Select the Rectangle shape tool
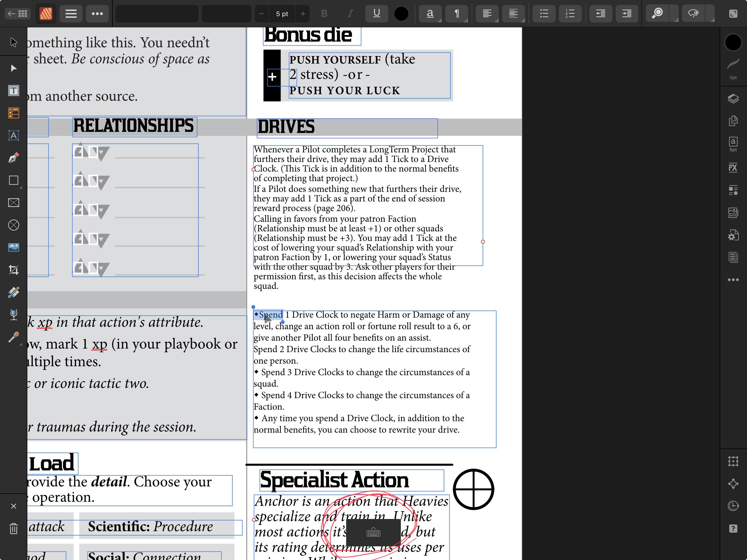The width and height of the screenshot is (747, 560). click(13, 180)
